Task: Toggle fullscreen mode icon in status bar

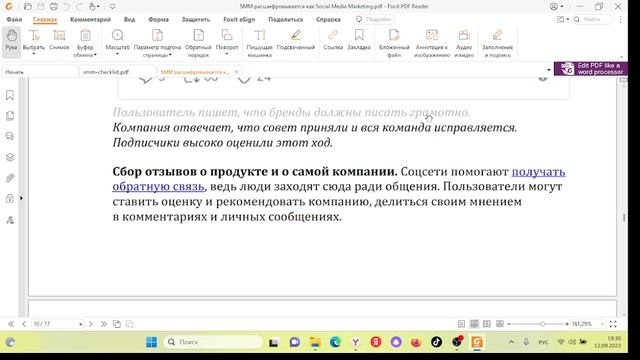Action: (613, 324)
